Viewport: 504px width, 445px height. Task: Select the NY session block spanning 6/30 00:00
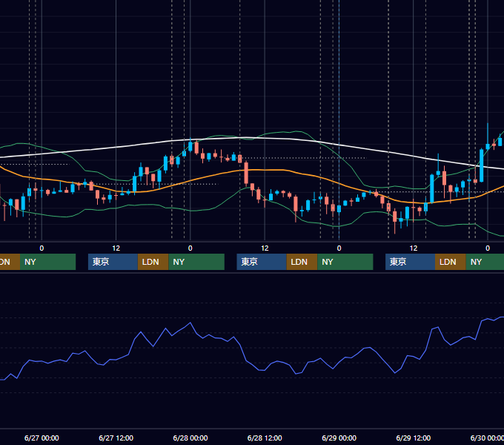485,262
